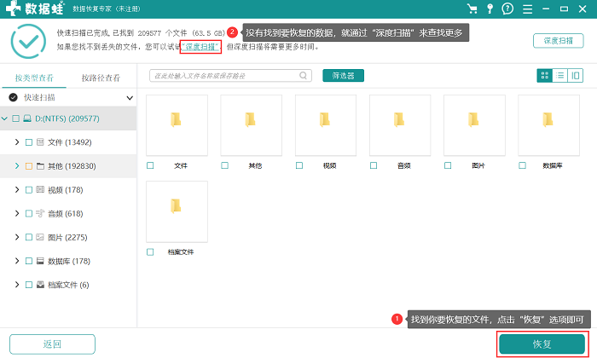Tick checkbox under 文件 folder thumbnail

tap(150, 165)
